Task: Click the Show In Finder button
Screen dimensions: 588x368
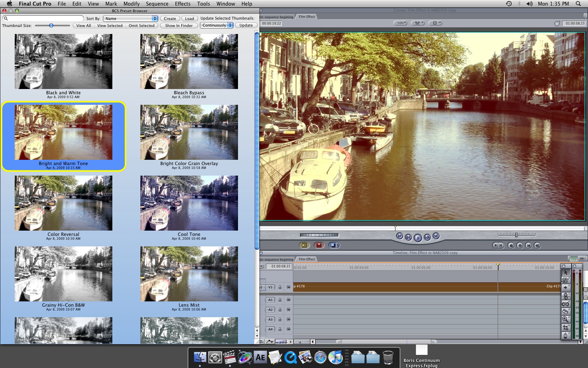Action: [179, 26]
